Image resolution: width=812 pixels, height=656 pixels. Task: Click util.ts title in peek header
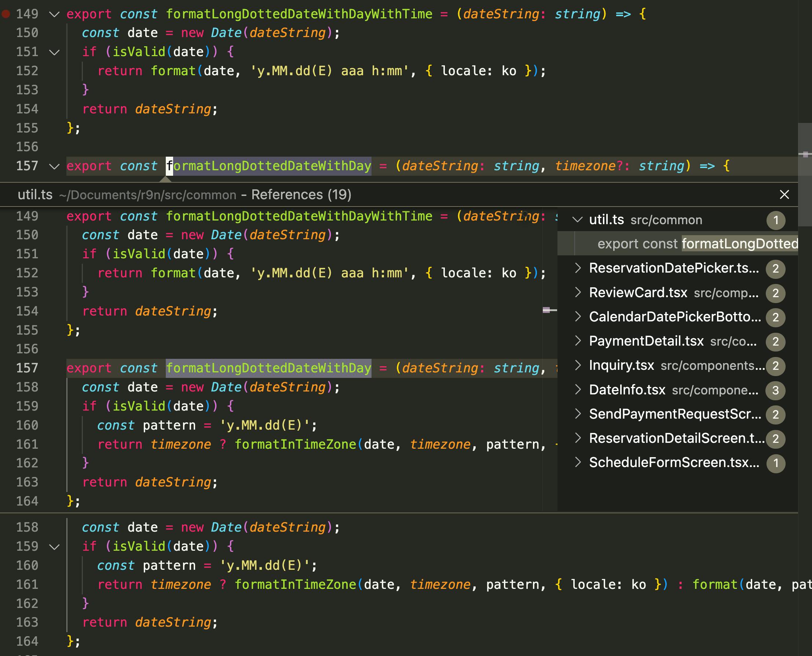click(35, 194)
